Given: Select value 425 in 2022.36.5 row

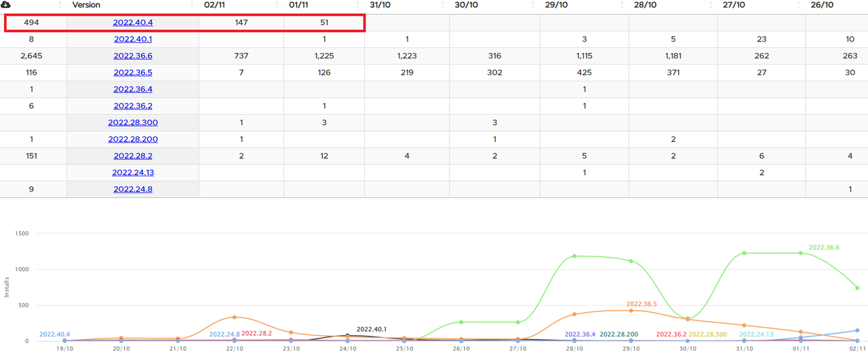Looking at the screenshot, I should (x=584, y=73).
